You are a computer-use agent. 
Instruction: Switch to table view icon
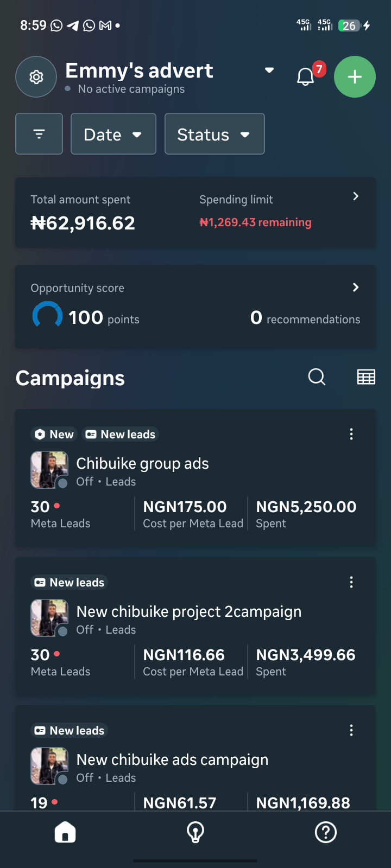[x=366, y=376]
